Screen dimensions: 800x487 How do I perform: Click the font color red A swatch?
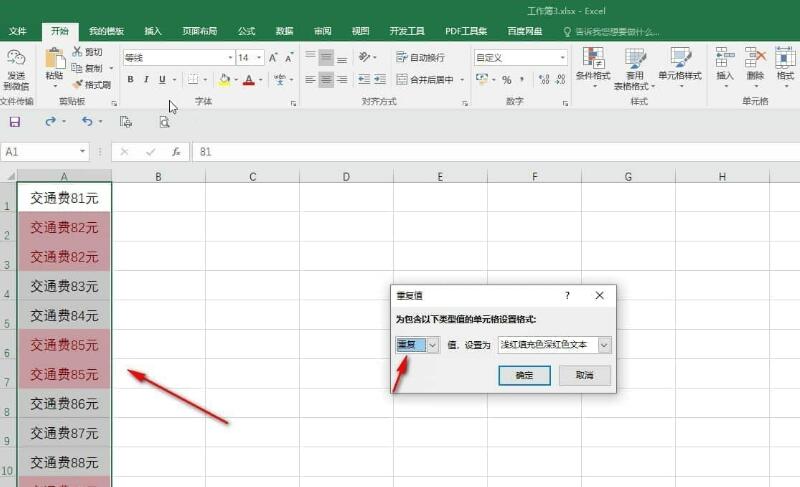[249, 80]
